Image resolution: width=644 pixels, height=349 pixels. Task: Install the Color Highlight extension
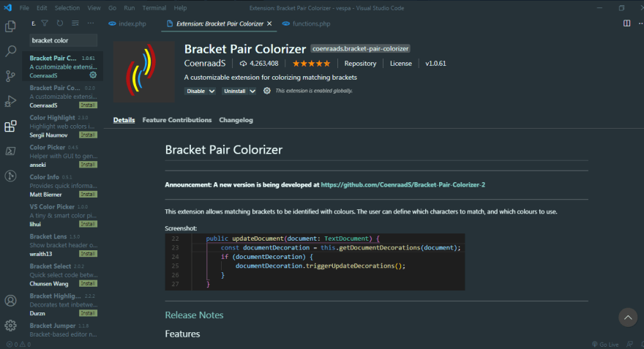88,135
